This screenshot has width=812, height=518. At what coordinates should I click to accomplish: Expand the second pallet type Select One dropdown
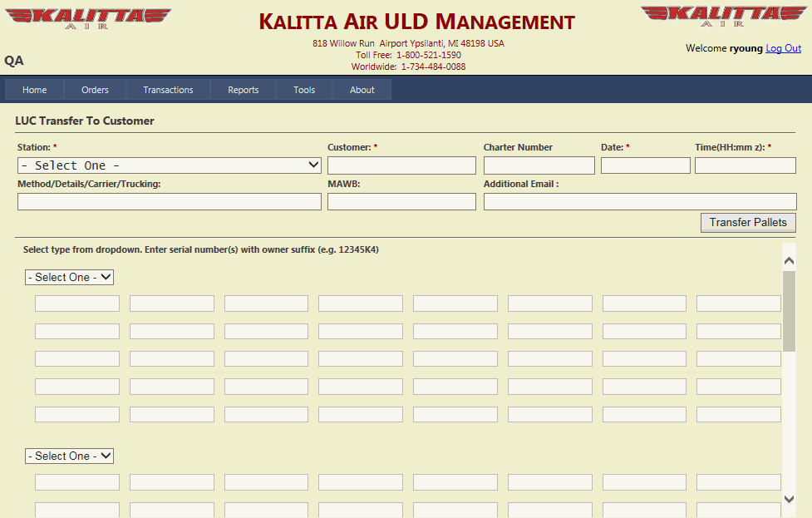69,456
